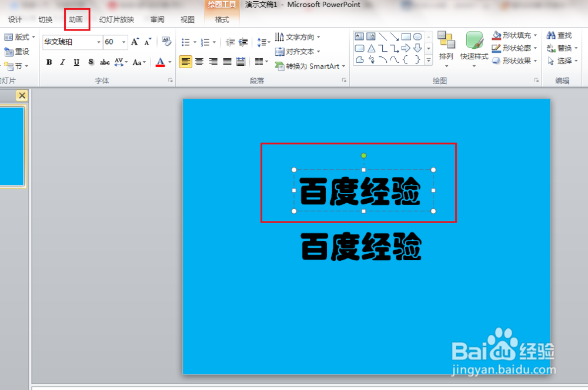Open 形状效果 shape effects
588x390 pixels.
tap(514, 60)
